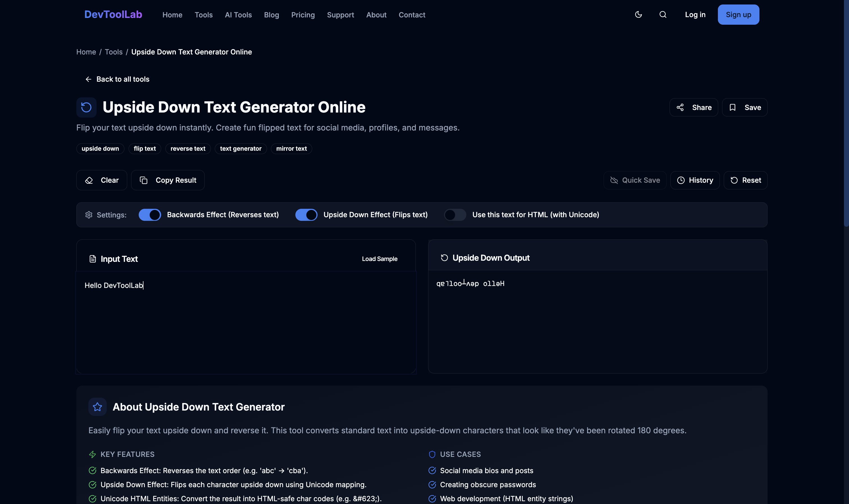
Task: Enable Use this text for HTML toggle
Action: (455, 215)
